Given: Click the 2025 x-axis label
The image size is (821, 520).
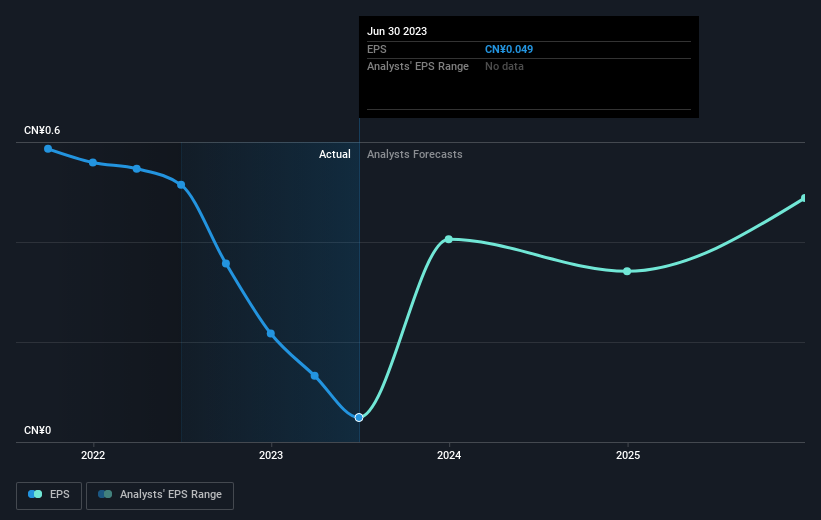Looking at the screenshot, I should pyautogui.click(x=628, y=455).
